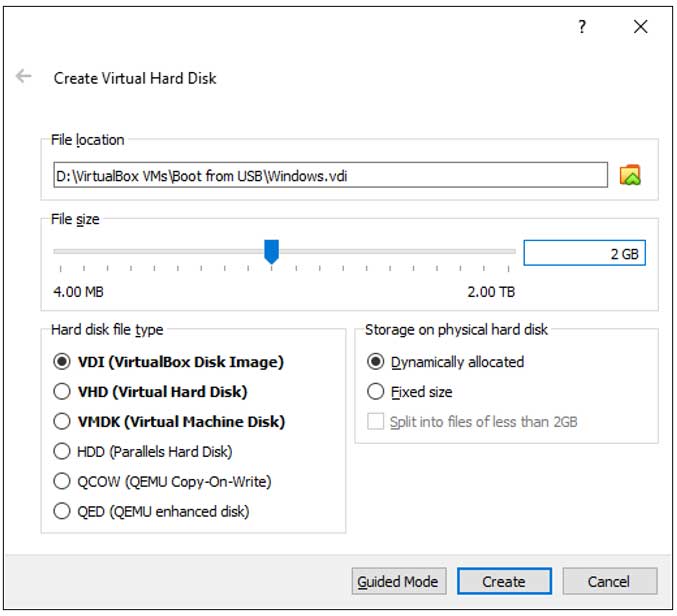
Task: Select VHD (Virtual Hard Disk) option
Action: (62, 392)
